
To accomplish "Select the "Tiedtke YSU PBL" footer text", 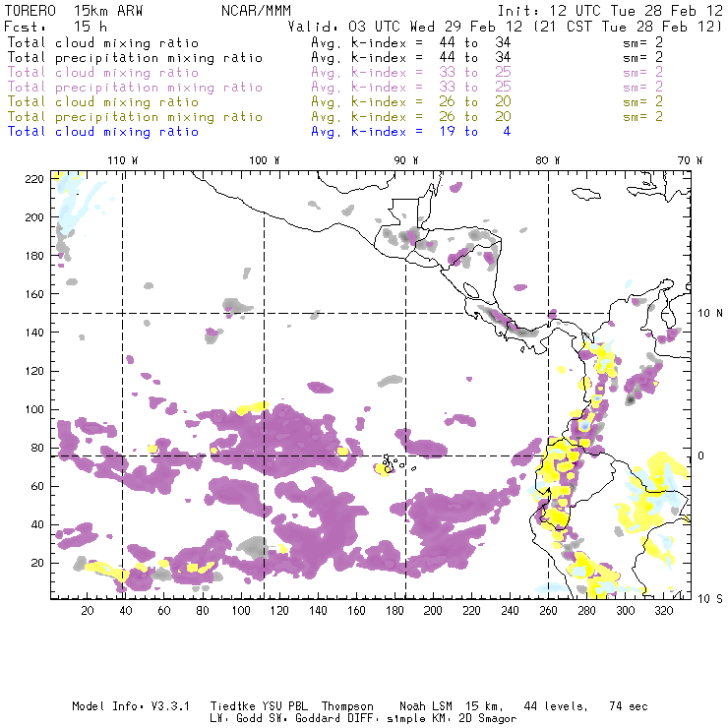I will (259, 706).
